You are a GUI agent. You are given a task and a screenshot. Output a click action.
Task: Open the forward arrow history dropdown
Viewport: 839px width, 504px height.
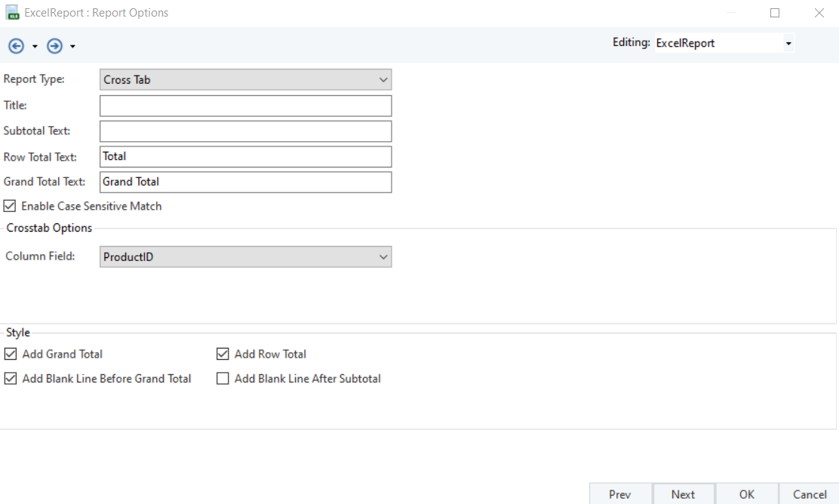(x=72, y=47)
